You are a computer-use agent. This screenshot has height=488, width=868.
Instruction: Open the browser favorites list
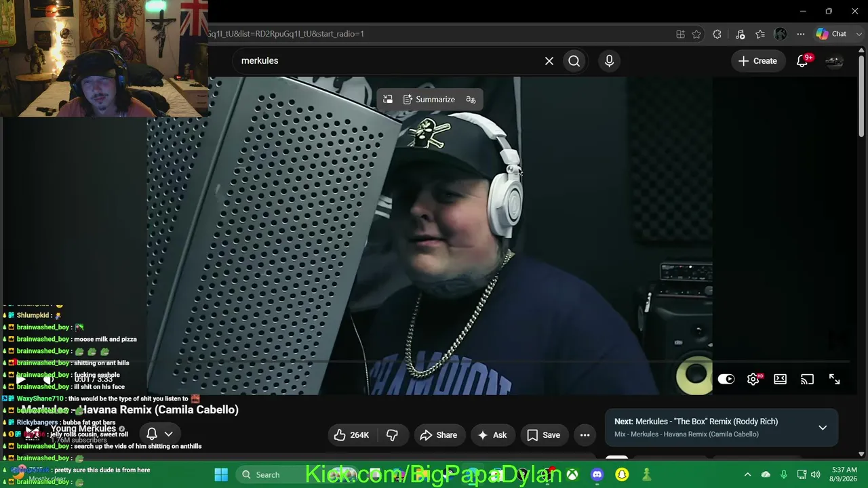(x=760, y=34)
